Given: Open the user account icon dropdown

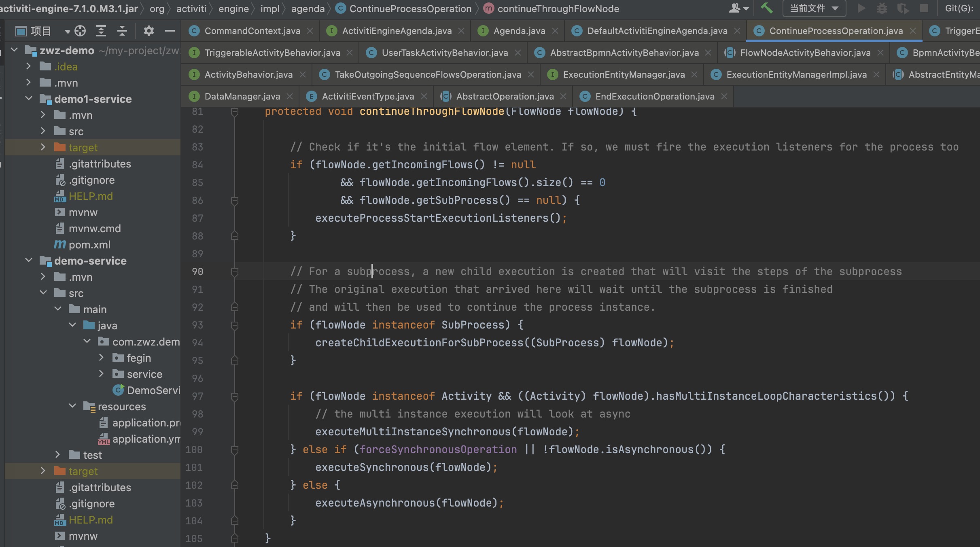Looking at the screenshot, I should (x=738, y=8).
